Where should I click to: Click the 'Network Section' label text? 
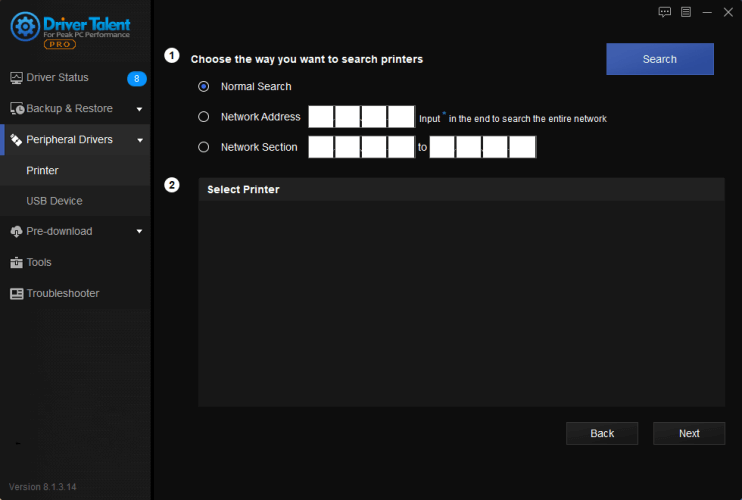point(259,147)
